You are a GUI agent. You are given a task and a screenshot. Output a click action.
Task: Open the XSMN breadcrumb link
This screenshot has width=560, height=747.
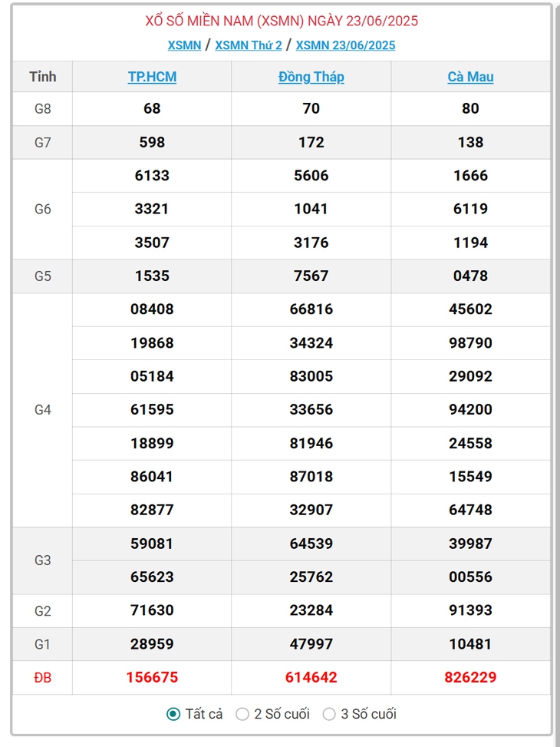point(184,45)
